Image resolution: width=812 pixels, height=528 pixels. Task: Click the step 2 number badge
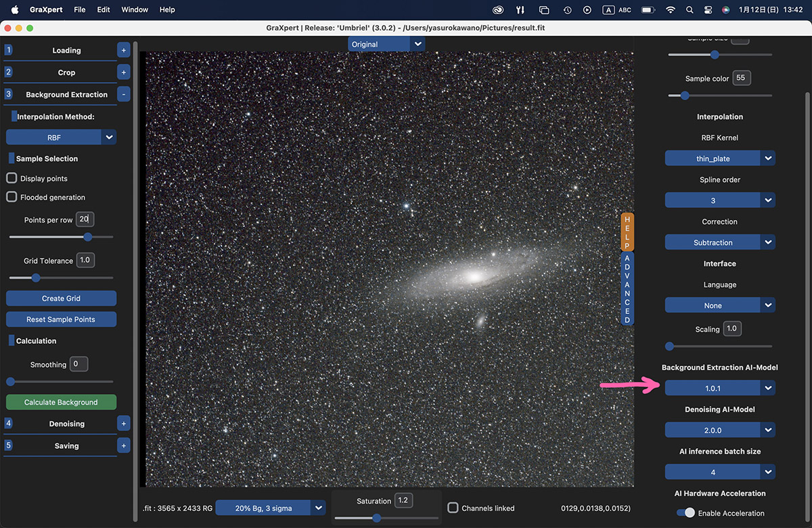(8, 72)
